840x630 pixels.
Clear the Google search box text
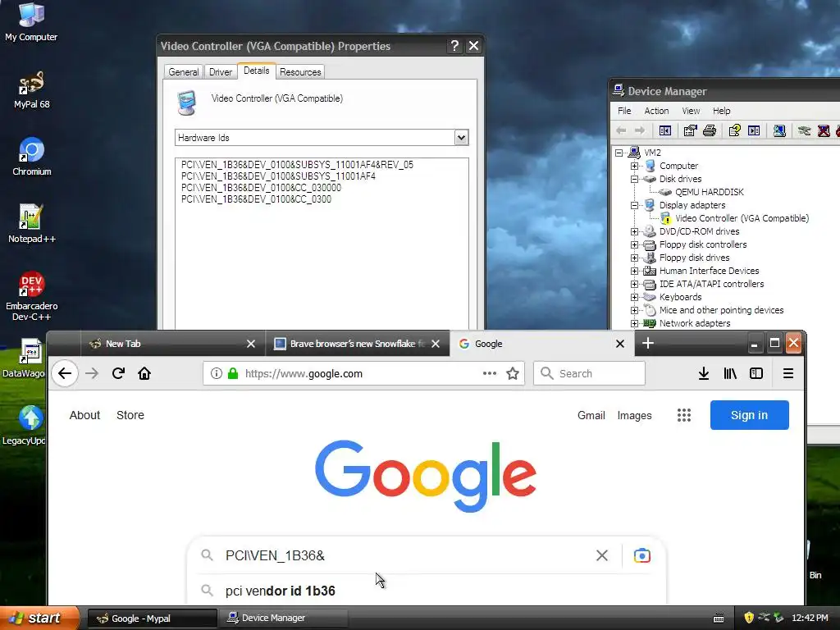point(601,555)
